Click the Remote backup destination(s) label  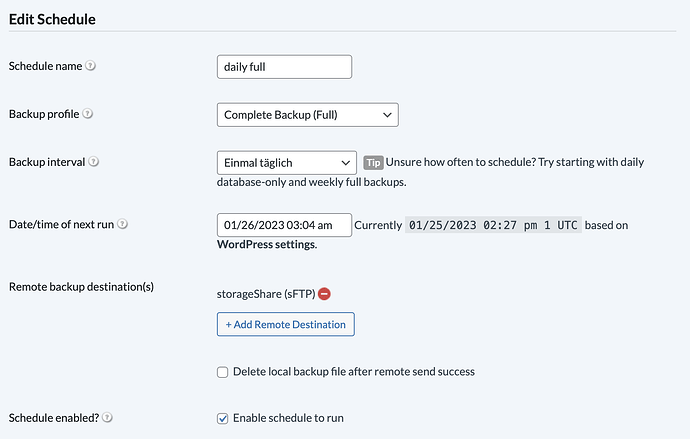pyautogui.click(x=81, y=287)
